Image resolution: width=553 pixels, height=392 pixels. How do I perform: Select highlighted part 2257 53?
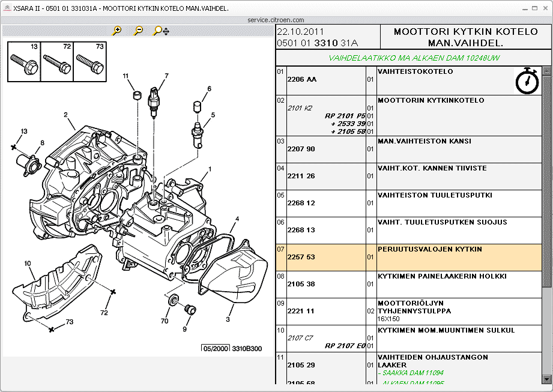(301, 257)
